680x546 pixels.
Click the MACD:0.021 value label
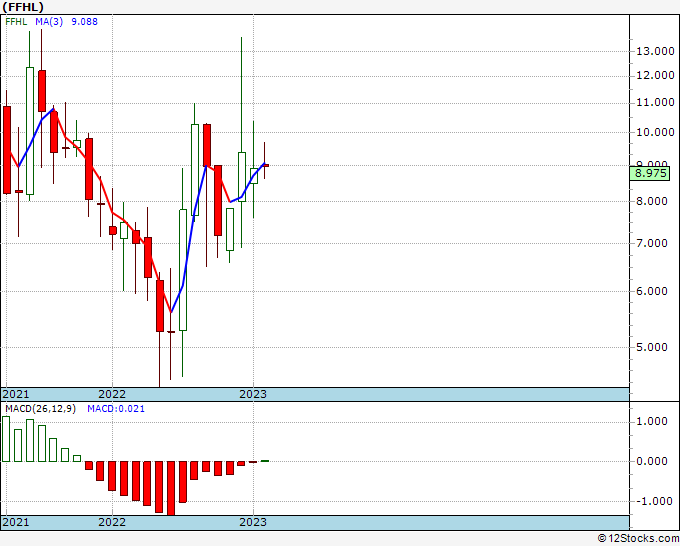point(116,409)
